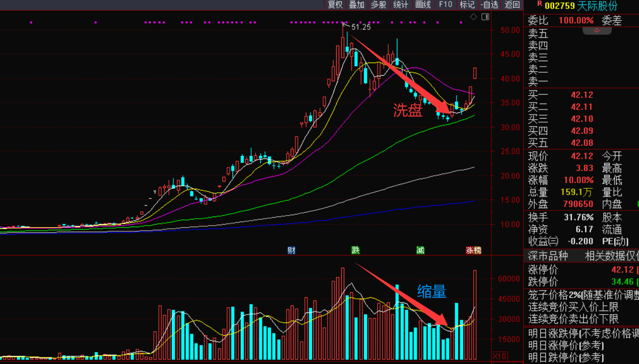Click 买四 price 42.09

coord(582,131)
